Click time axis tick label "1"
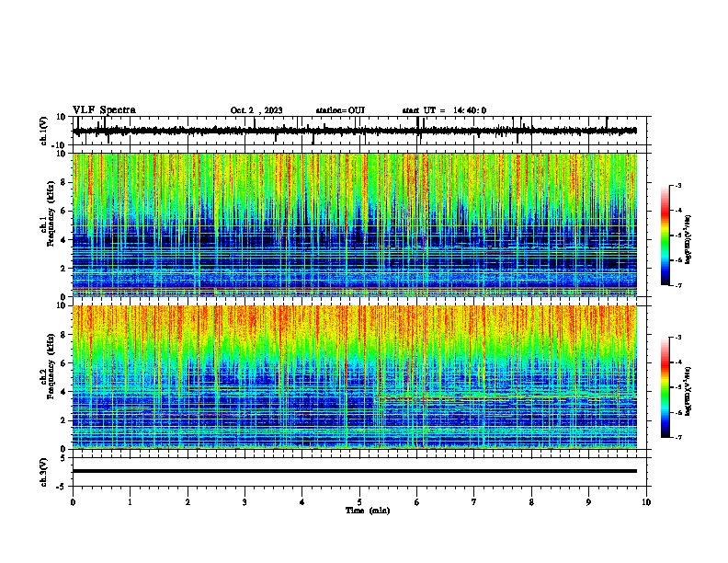 tap(130, 502)
